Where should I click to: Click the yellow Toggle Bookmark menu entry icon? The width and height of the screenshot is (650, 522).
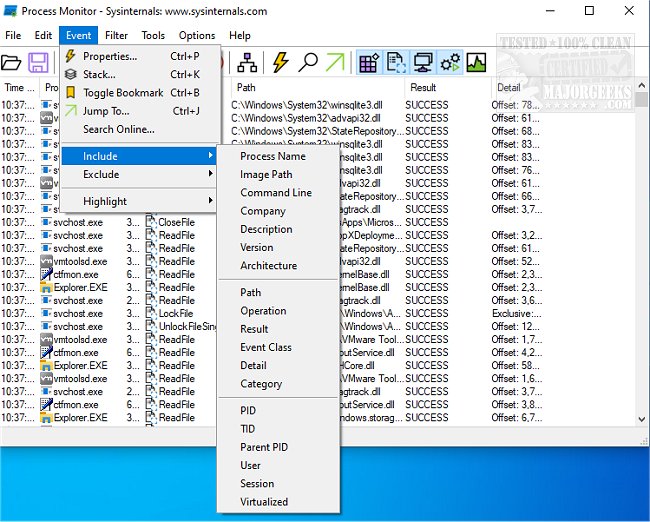(x=71, y=93)
